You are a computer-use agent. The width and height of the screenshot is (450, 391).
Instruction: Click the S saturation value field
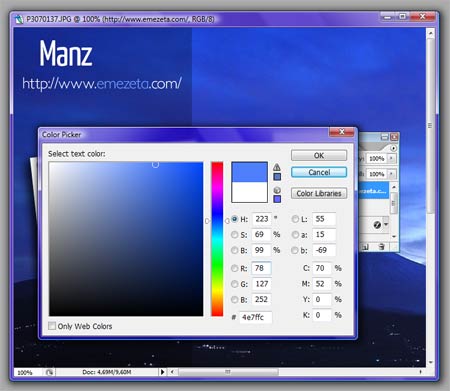click(262, 235)
